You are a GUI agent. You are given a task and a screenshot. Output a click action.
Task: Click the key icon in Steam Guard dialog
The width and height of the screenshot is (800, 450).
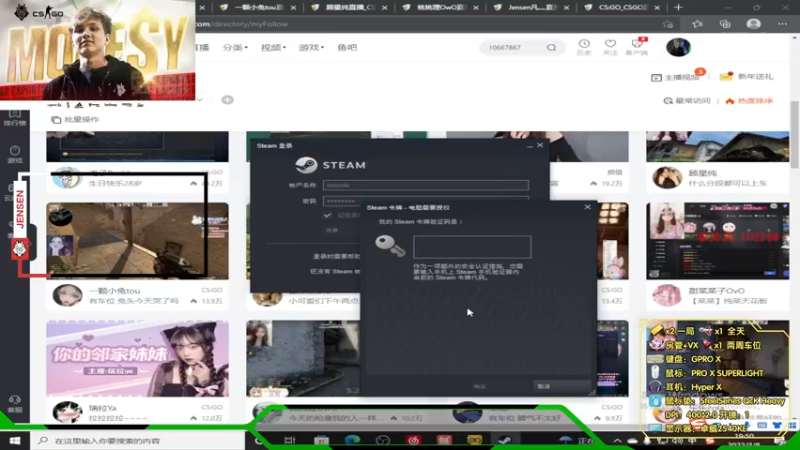tap(390, 245)
